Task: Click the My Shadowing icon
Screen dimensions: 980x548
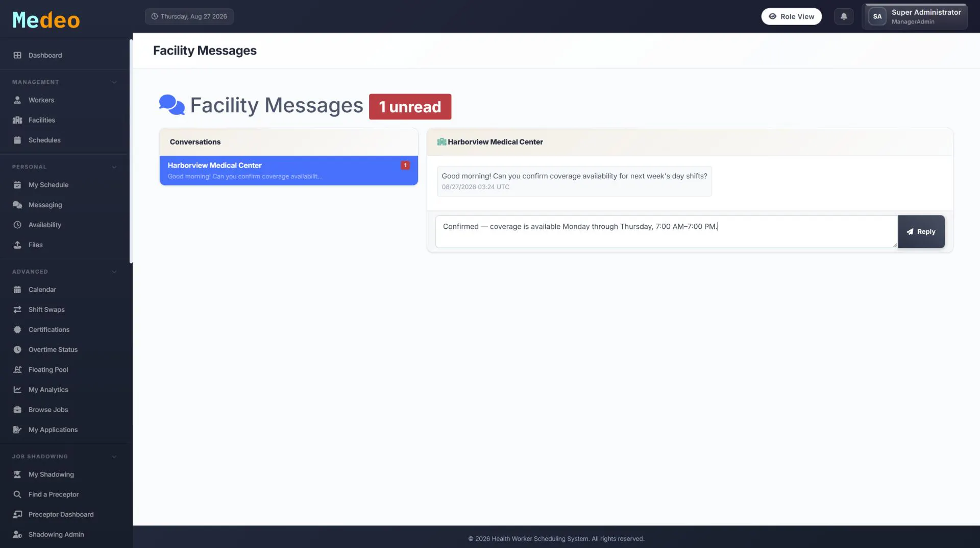Action: (17, 474)
